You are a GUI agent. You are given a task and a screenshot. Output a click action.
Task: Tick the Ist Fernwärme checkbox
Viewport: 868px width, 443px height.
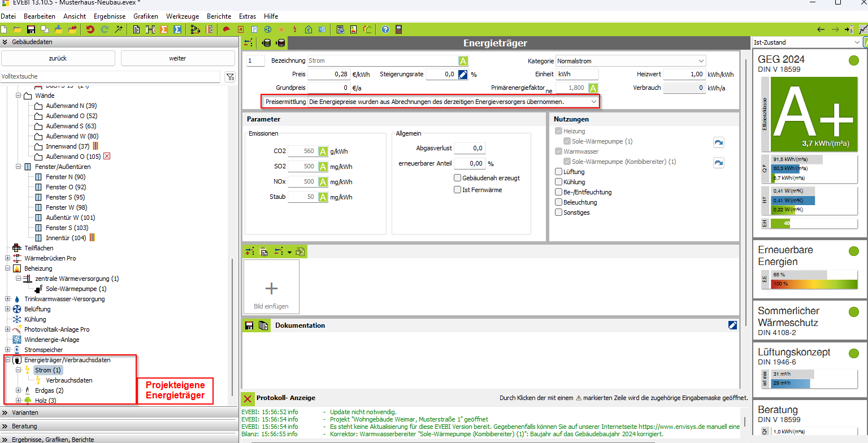click(x=458, y=190)
